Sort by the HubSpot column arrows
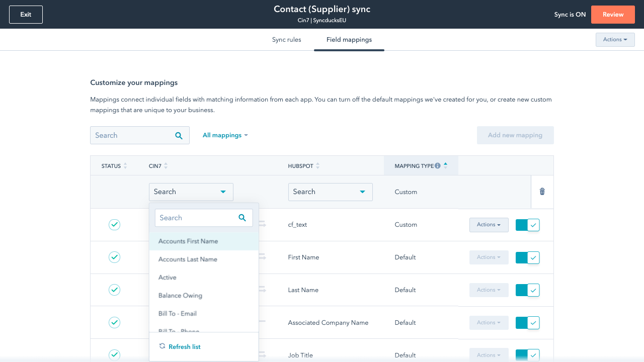Screen dimensions: 644x362 pyautogui.click(x=317, y=166)
